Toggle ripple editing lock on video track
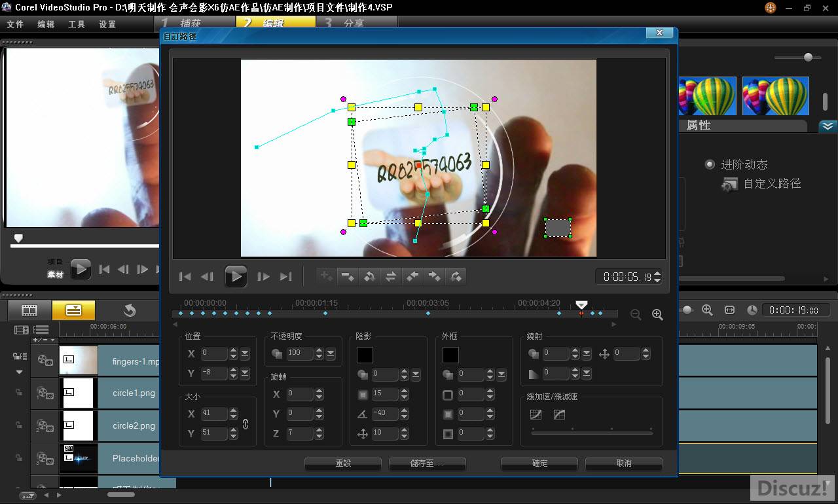Viewport: 838px width, 504px height. [x=20, y=357]
